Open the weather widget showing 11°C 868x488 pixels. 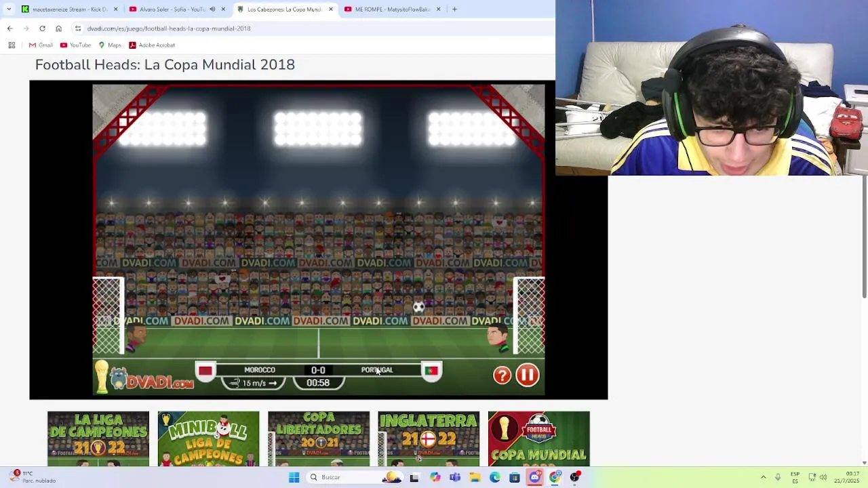[x=33, y=477]
